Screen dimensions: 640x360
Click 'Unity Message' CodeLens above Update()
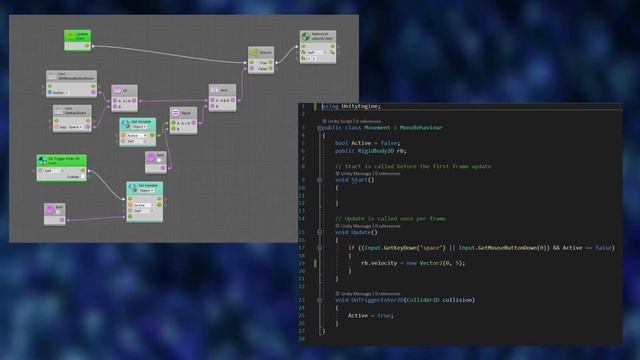point(356,226)
